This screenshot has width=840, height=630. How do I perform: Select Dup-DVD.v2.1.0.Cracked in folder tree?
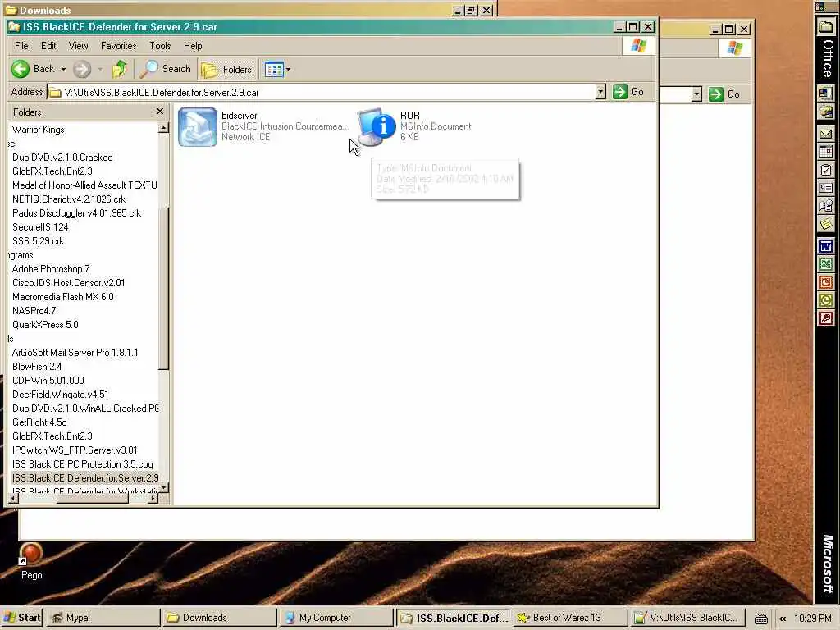pyautogui.click(x=62, y=157)
